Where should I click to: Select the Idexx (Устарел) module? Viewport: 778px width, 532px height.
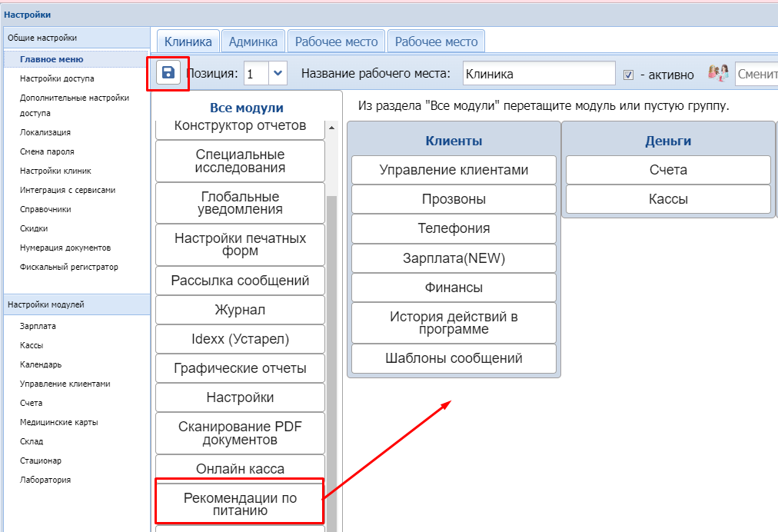tap(240, 340)
